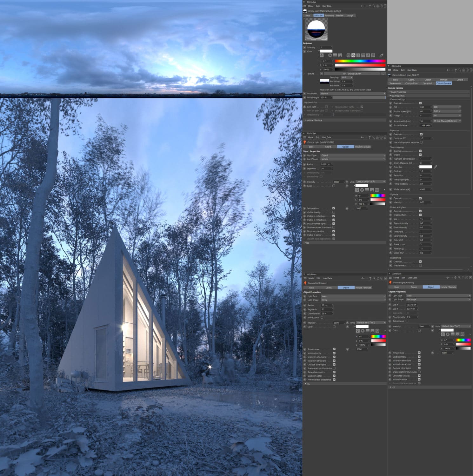Disable Occlude other lights under Light emission
Viewport: 473px width, 476px height.
click(x=362, y=107)
